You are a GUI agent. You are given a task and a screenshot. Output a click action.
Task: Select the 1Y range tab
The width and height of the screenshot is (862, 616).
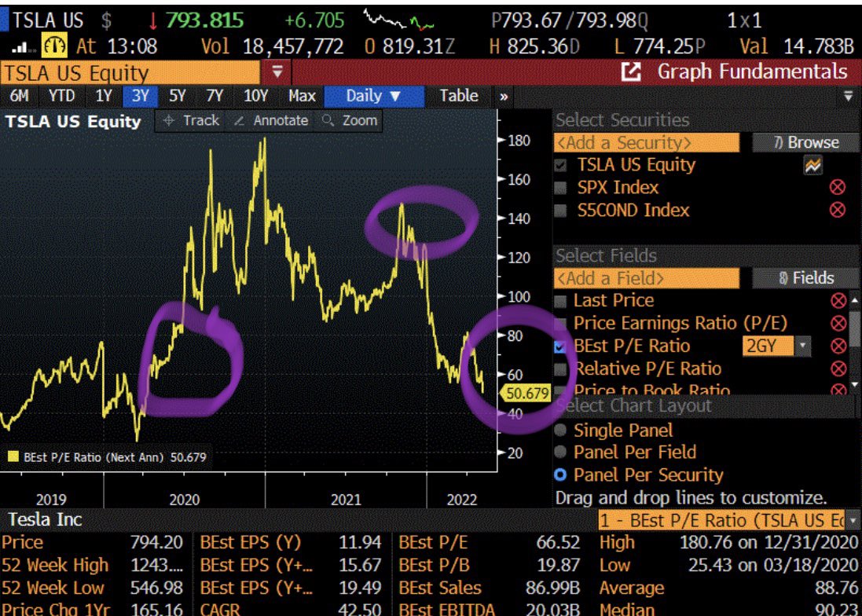coord(104,96)
